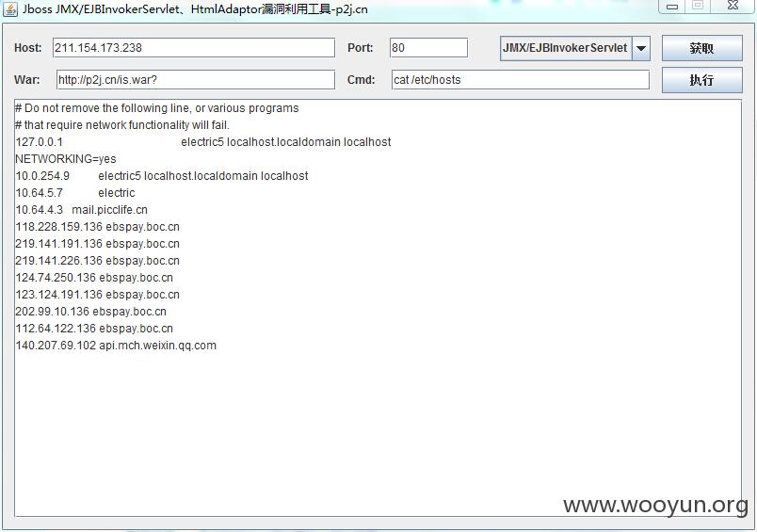Click the '202.99.10.136 ebspay.boc.cn' line
This screenshot has width=757, height=532.
click(x=90, y=312)
